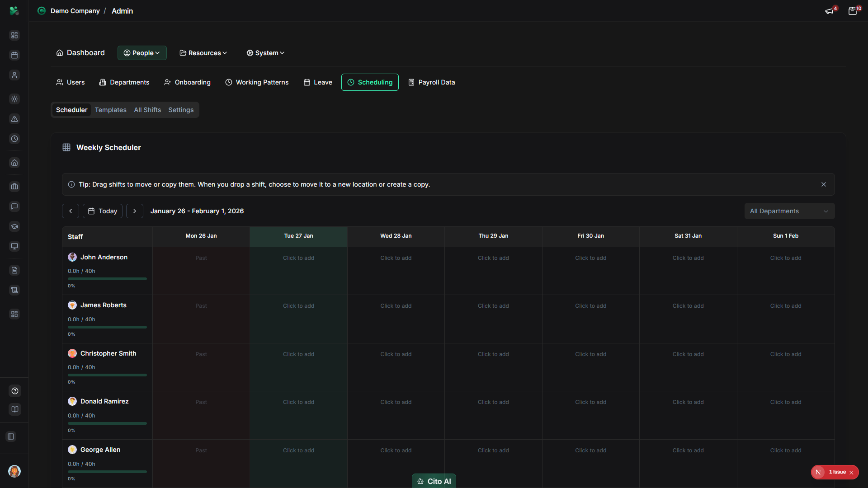The height and width of the screenshot is (488, 868).
Task: Open the Calendar icon in the sidebar
Action: tap(14, 55)
